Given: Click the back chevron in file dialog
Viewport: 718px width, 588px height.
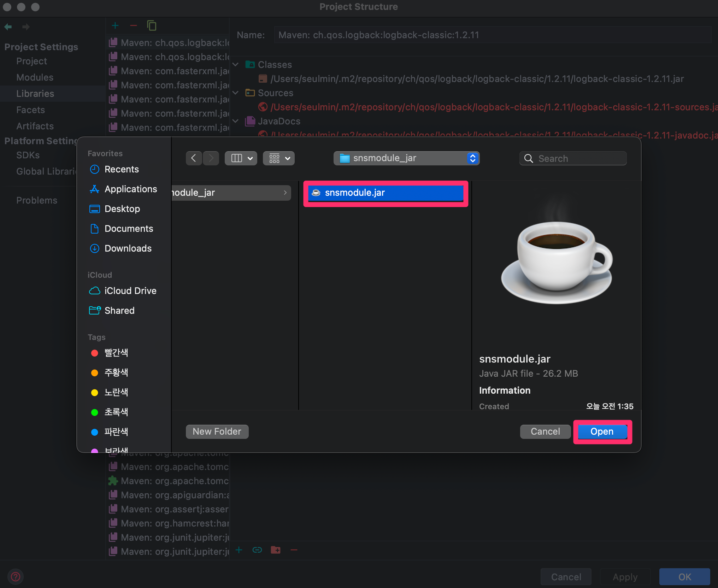Looking at the screenshot, I should [x=194, y=158].
